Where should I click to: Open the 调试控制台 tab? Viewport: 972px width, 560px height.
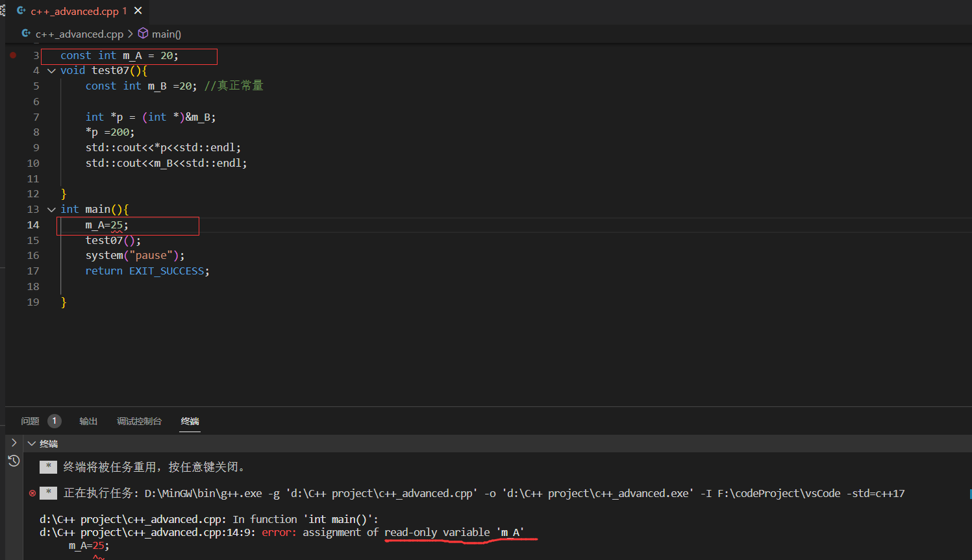(x=139, y=421)
